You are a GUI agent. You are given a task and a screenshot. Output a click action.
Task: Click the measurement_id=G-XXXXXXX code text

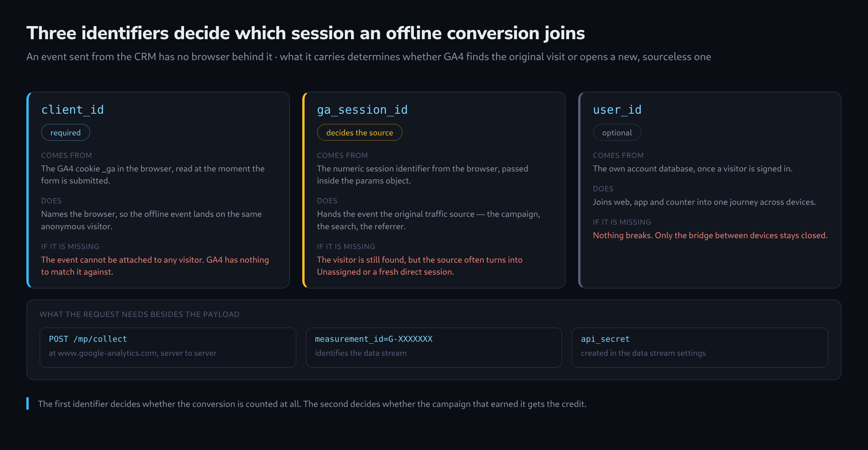(374, 339)
